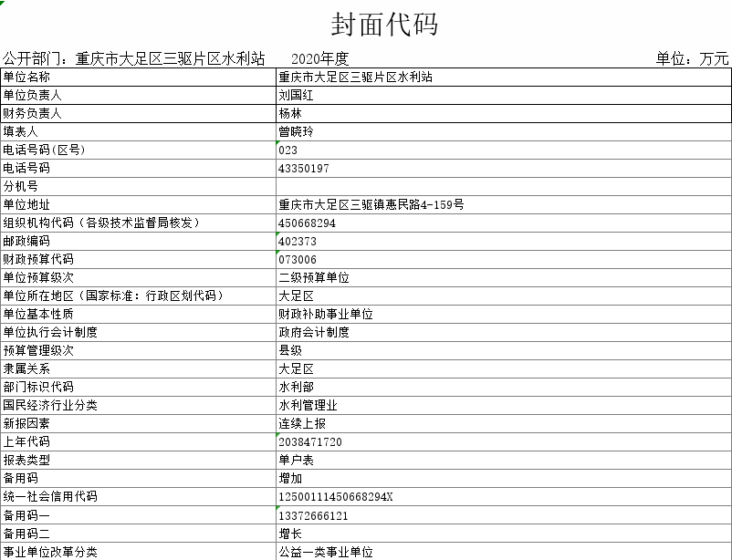Click the 新报因素 label cell

pos(139,423)
